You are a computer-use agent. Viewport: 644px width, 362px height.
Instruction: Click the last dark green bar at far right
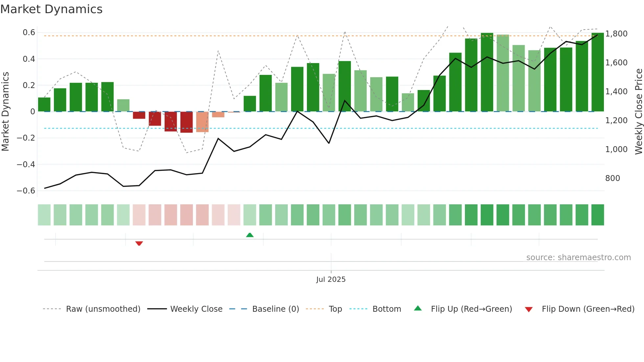(598, 72)
